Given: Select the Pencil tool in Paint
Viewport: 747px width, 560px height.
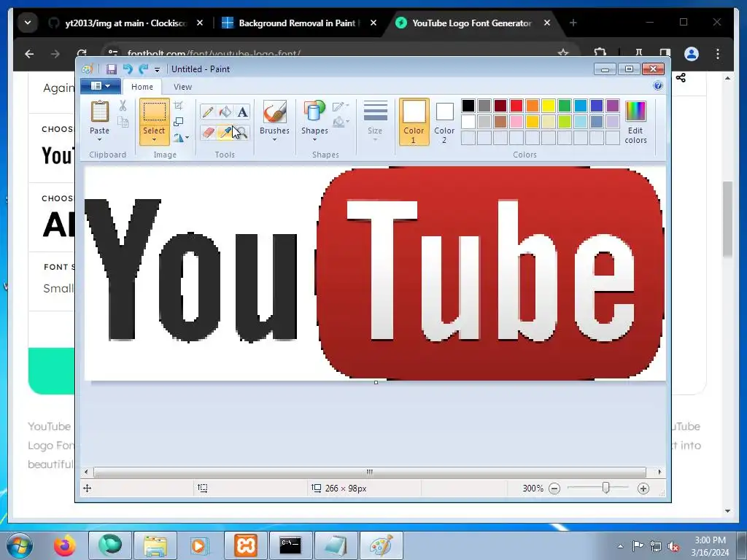Looking at the screenshot, I should tap(208, 112).
